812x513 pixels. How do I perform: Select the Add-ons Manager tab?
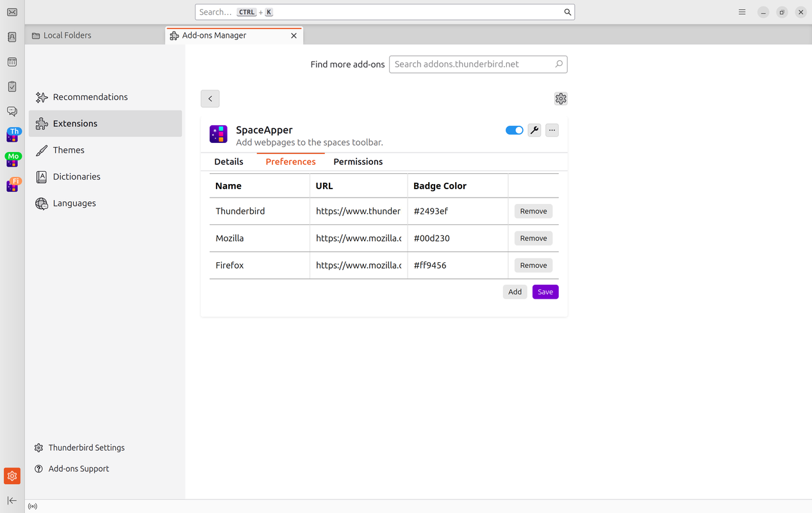tap(235, 35)
